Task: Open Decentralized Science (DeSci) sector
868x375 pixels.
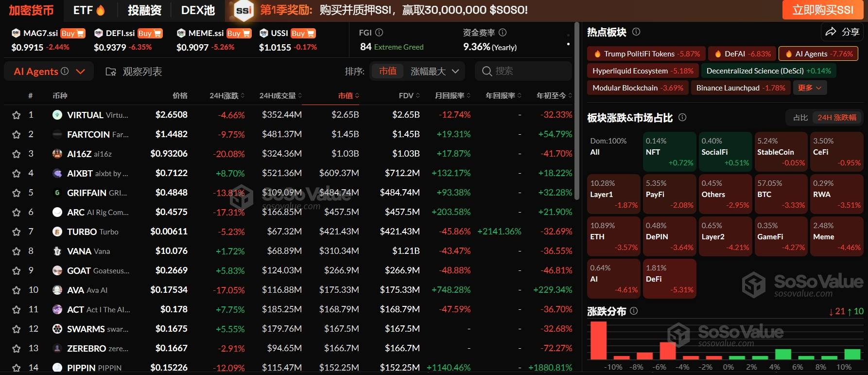Action: click(x=768, y=71)
